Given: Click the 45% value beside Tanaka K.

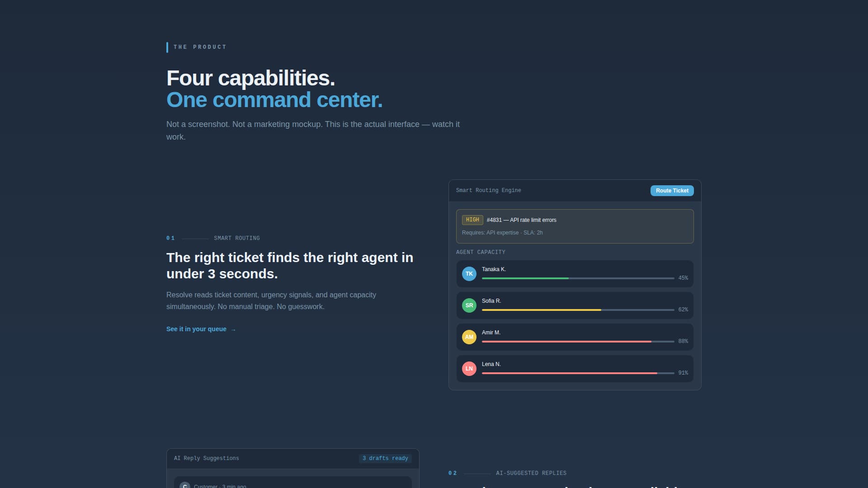Looking at the screenshot, I should [x=683, y=278].
